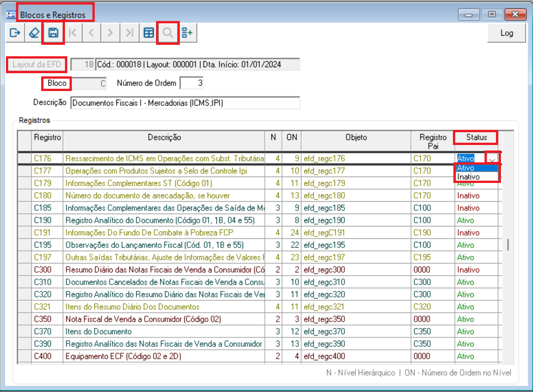Go to previous record arrow
This screenshot has width=533, height=392.
[x=92, y=33]
